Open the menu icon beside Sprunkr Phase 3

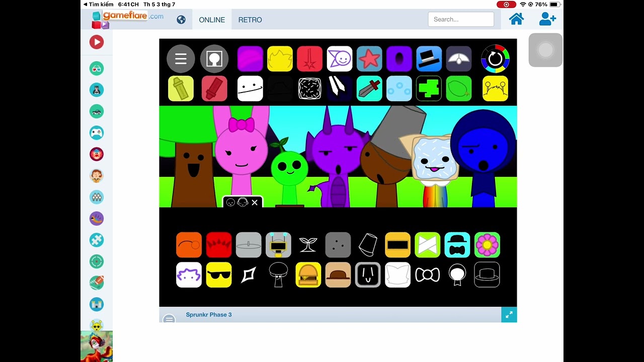tap(169, 319)
